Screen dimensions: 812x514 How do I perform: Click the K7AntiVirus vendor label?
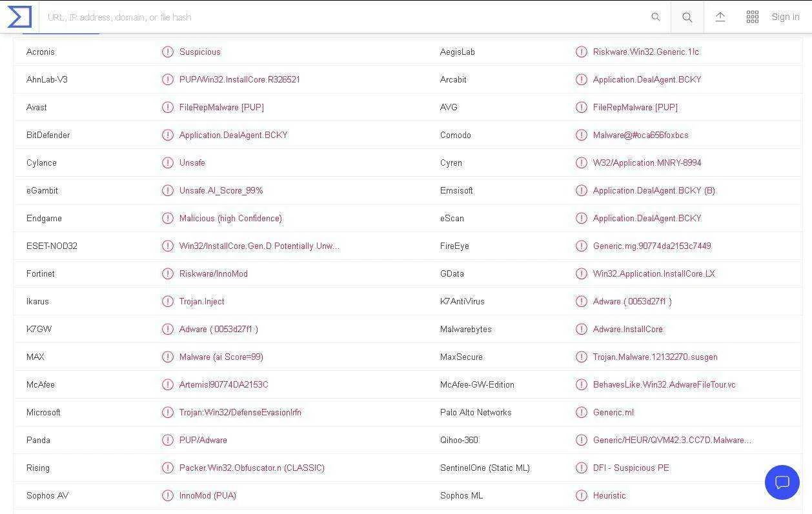click(x=462, y=301)
